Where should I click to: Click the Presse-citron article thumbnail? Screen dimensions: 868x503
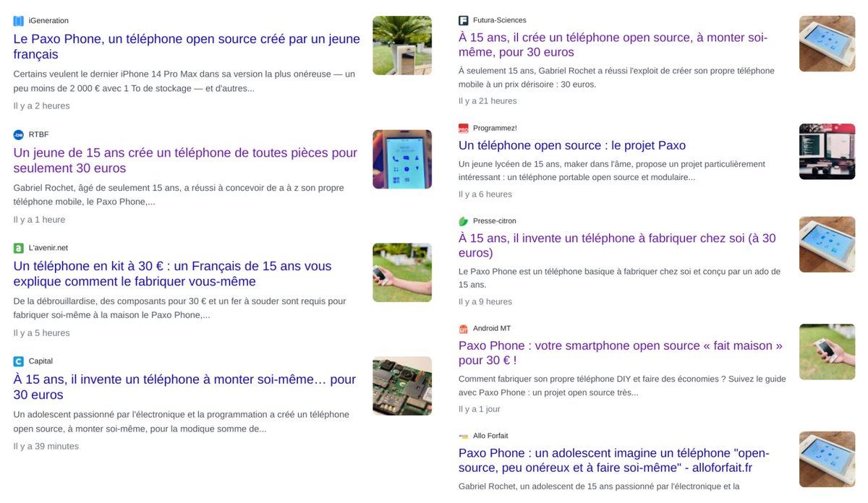click(827, 244)
